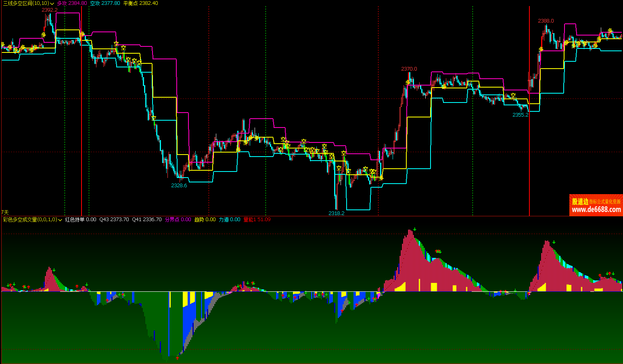Expand the 三线多空区间 indicator dropdown arrow

coord(52,3)
